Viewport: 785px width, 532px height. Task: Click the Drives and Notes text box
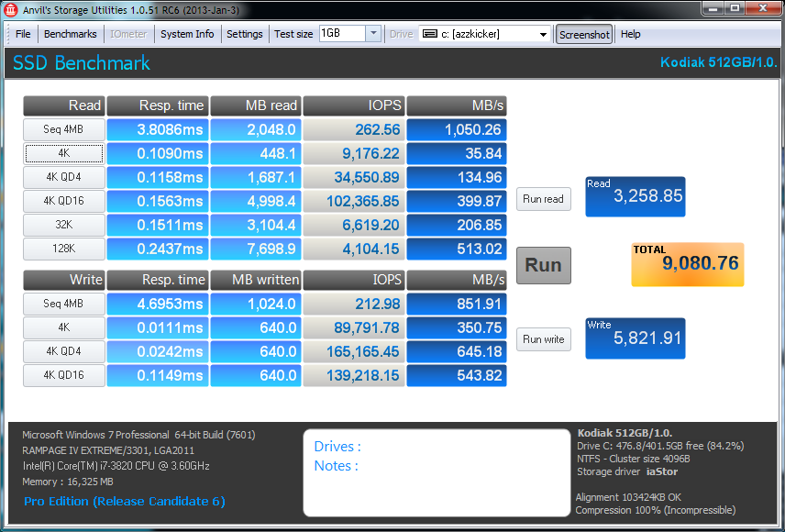point(437,472)
